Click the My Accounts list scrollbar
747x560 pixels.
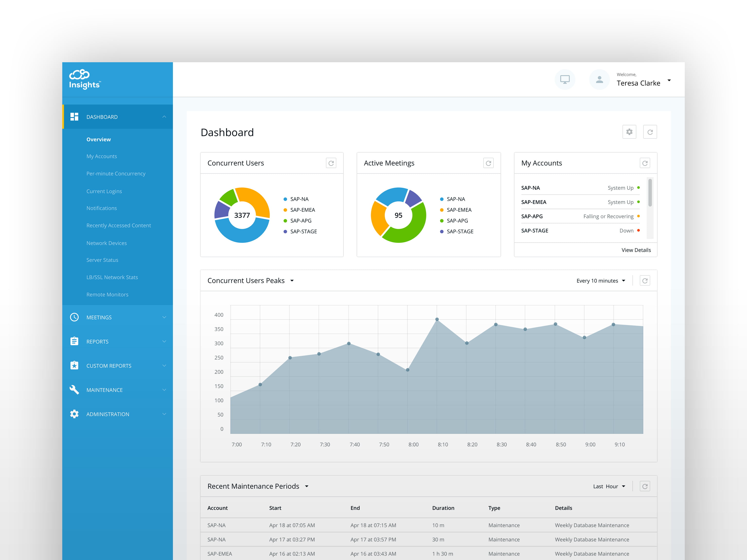650,193
